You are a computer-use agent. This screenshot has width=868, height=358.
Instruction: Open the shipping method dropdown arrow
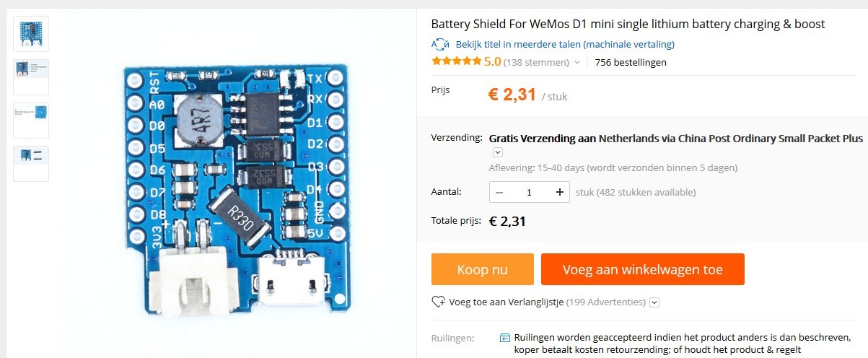pos(498,152)
